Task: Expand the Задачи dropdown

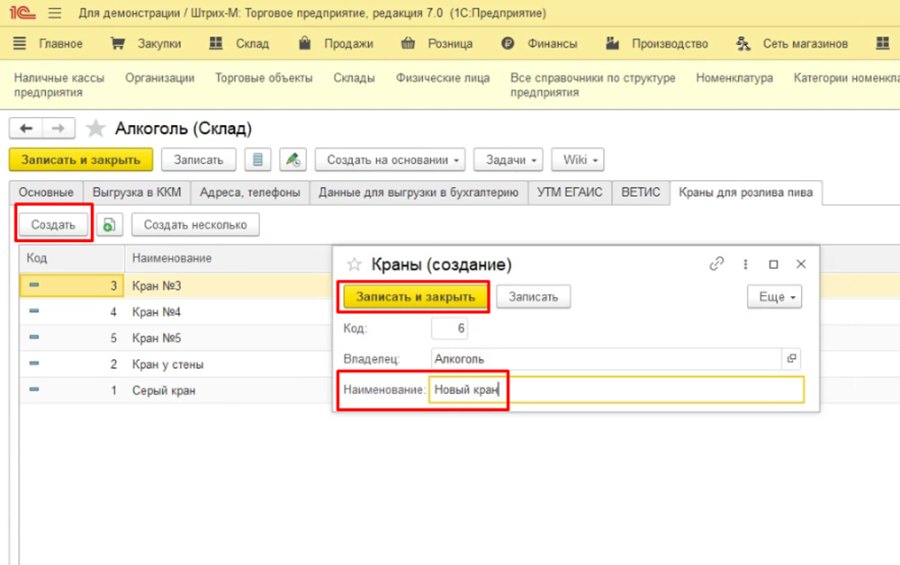Action: (508, 160)
